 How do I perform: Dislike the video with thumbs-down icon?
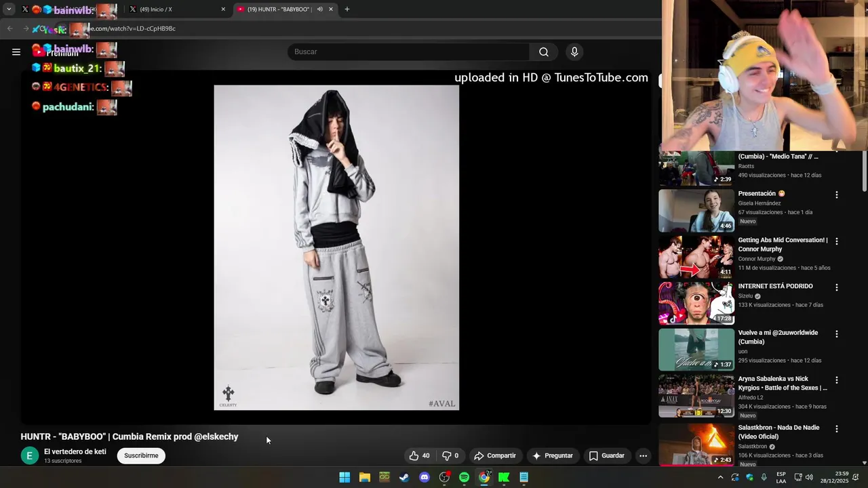click(x=451, y=455)
